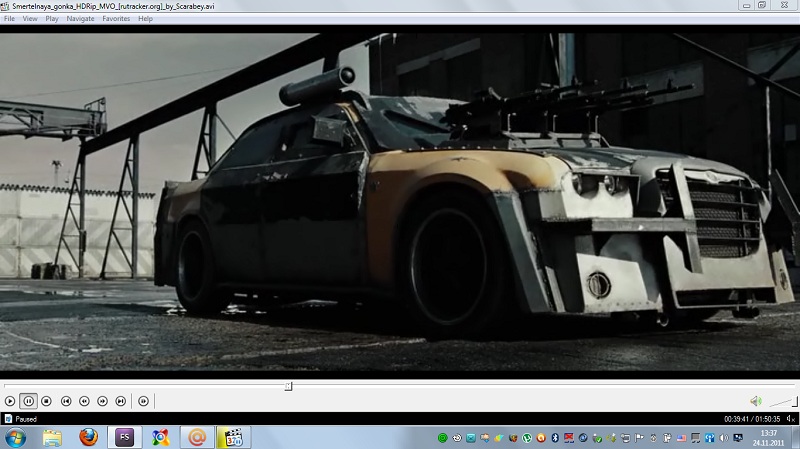Click the uTorrent tray icon
Image resolution: width=800 pixels, height=449 pixels.
[527, 438]
